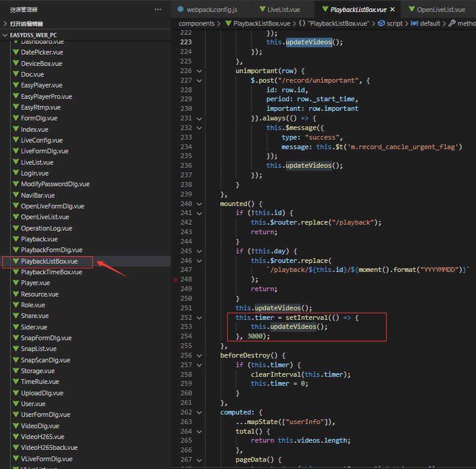Select PlaybackListBox.vue in the file tree
The width and height of the screenshot is (476, 469).
tap(49, 261)
